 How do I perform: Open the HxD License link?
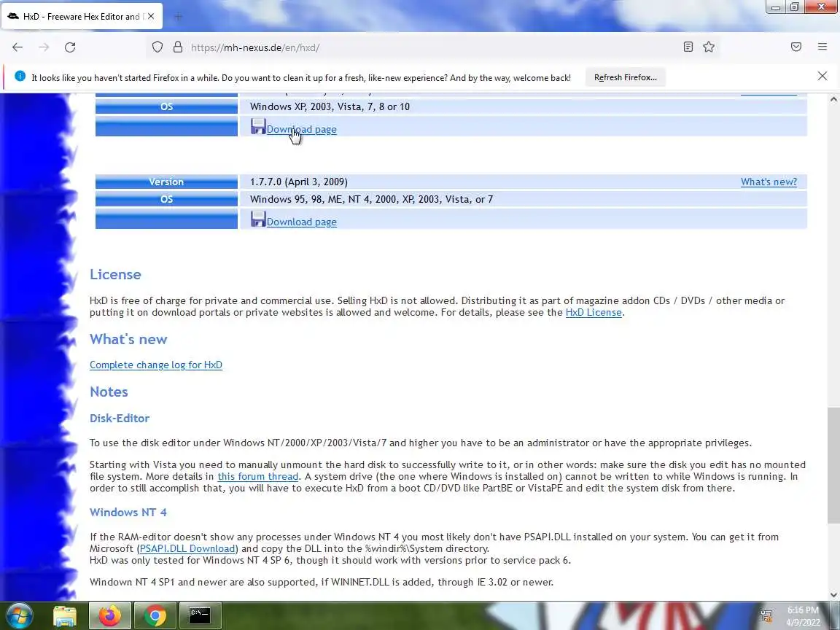[x=594, y=312]
